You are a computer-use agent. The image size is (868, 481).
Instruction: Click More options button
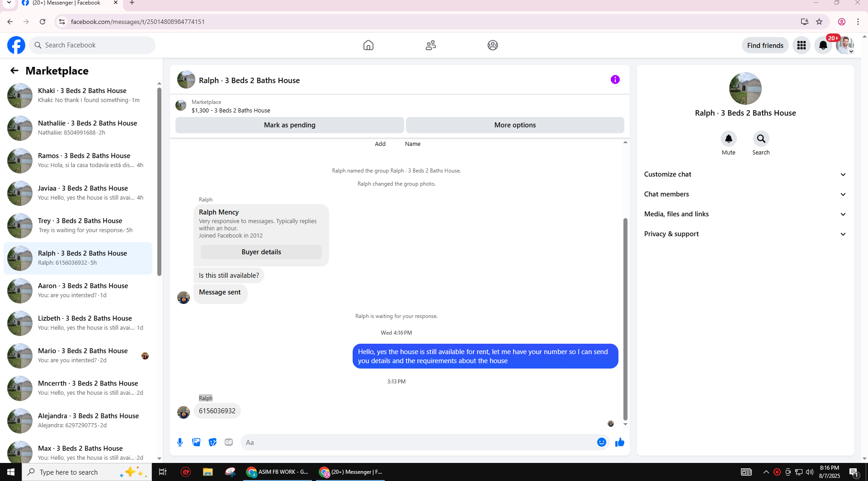coord(515,125)
